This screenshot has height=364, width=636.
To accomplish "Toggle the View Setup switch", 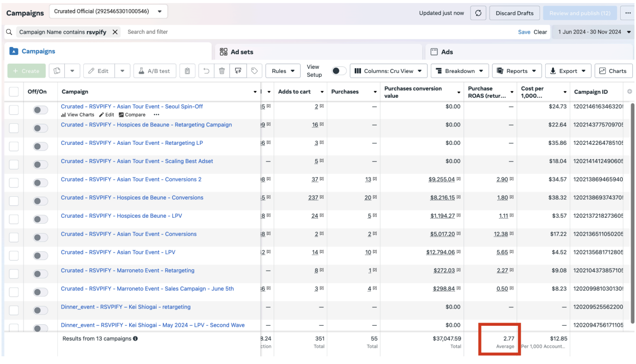I will pyautogui.click(x=339, y=71).
